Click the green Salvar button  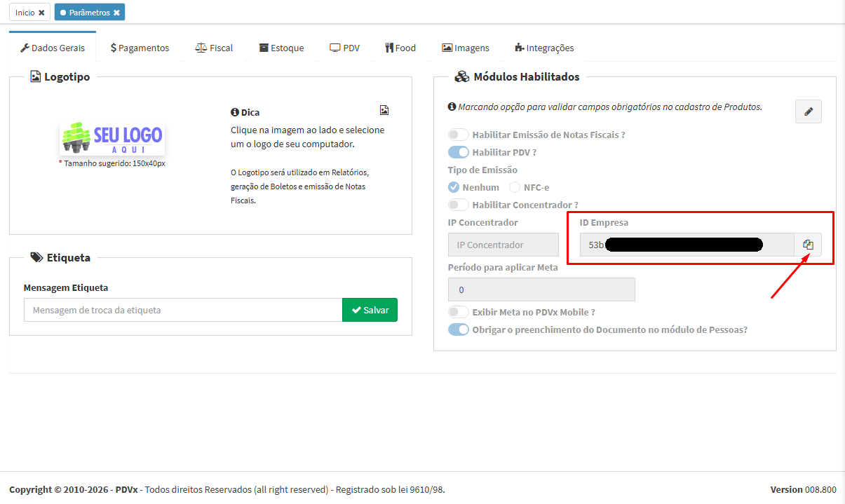370,310
